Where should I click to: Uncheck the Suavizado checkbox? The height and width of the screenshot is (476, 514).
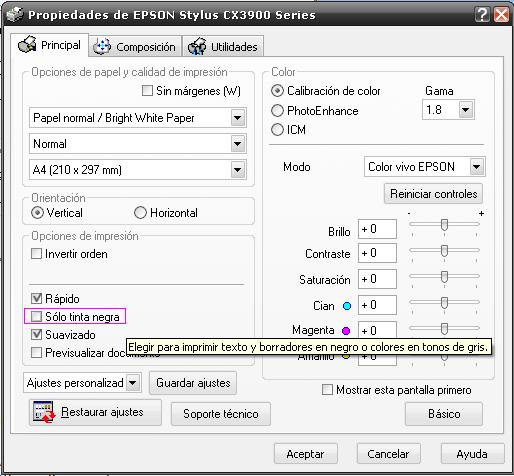(x=36, y=334)
